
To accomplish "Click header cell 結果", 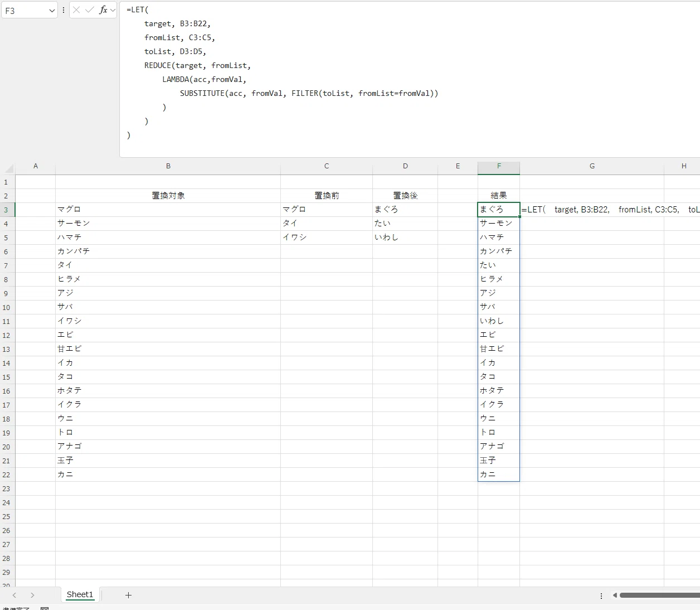I will pyautogui.click(x=499, y=196).
